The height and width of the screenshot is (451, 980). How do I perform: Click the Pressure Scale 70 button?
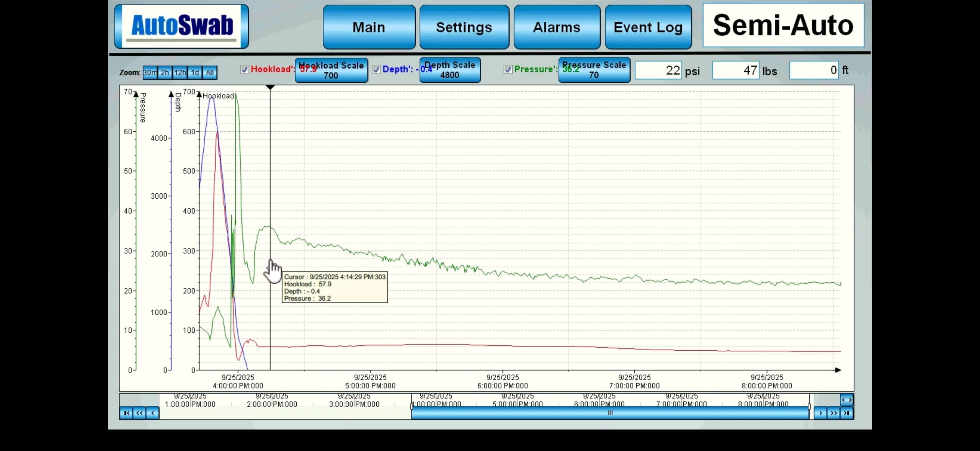[595, 70]
